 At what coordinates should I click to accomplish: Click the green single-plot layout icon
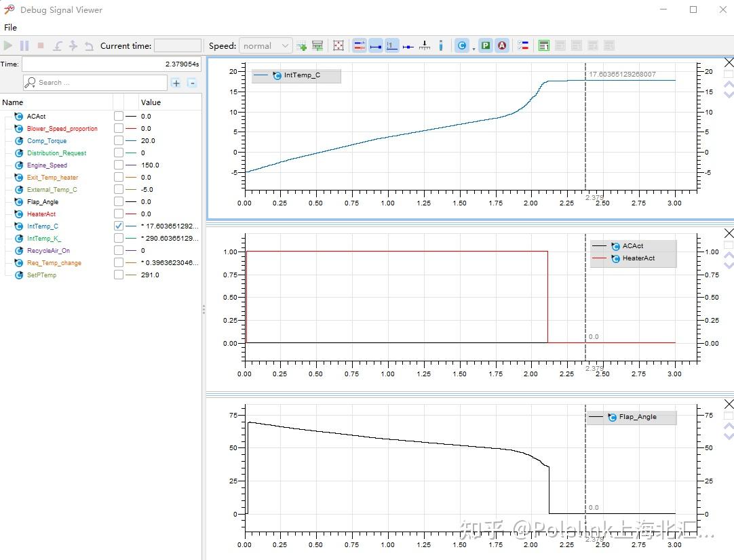click(544, 45)
